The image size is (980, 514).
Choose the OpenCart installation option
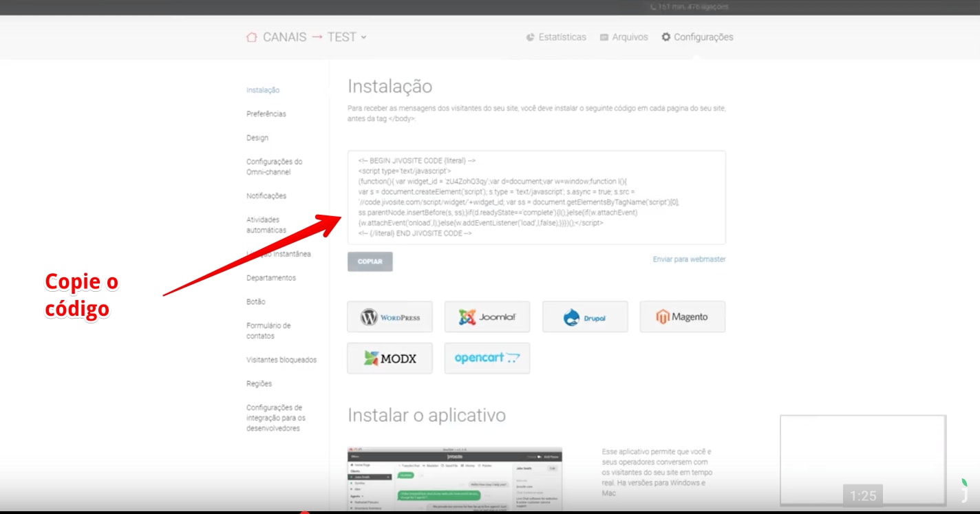point(487,358)
